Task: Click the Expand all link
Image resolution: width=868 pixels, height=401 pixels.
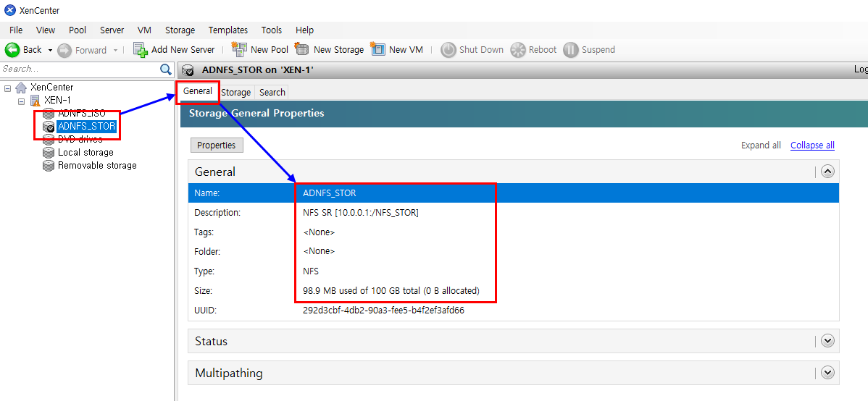Action: (x=761, y=145)
